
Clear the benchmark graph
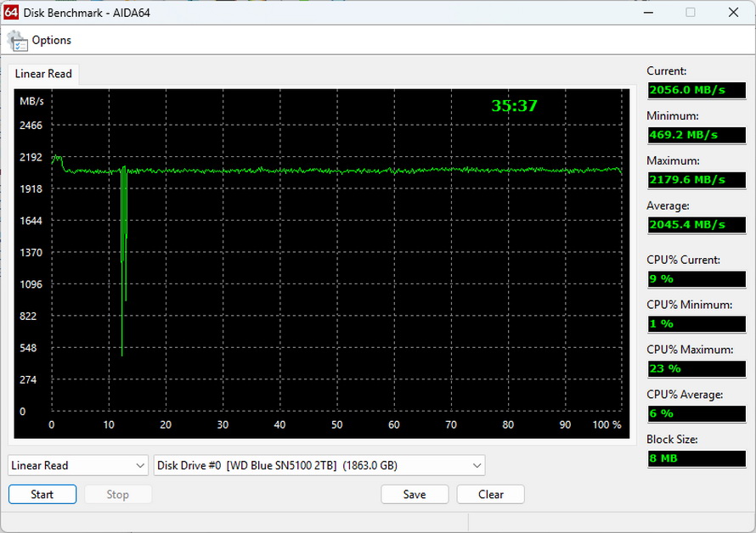[x=490, y=494]
